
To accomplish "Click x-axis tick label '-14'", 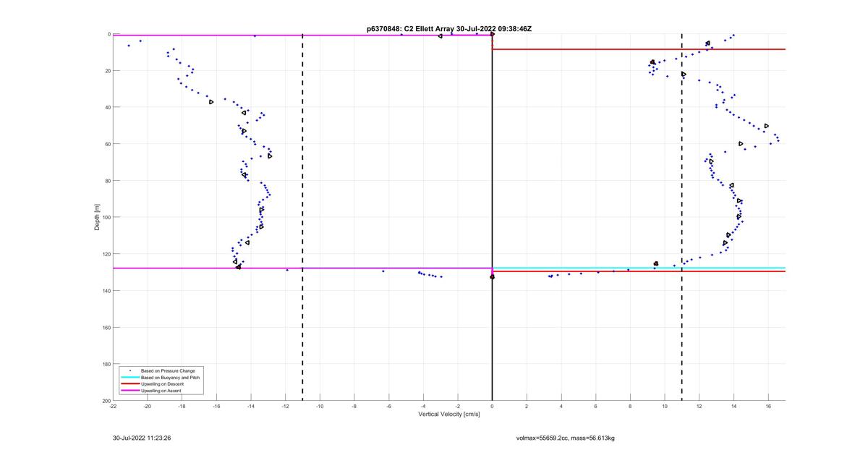I will coord(251,407).
